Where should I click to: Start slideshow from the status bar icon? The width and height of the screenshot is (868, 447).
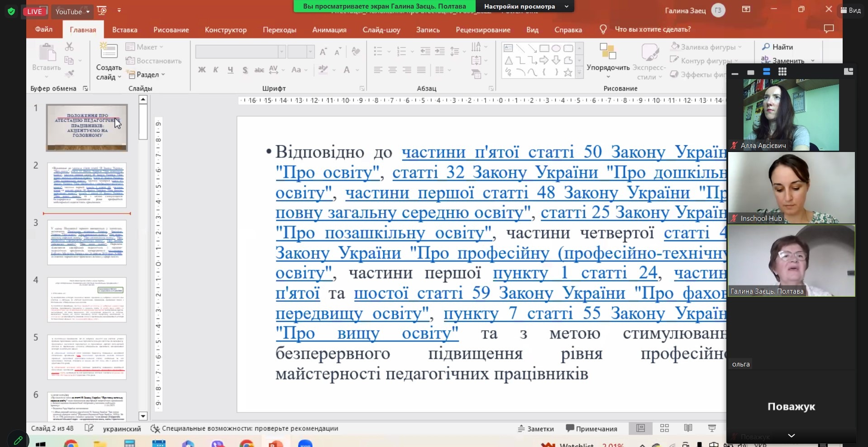pos(712,428)
